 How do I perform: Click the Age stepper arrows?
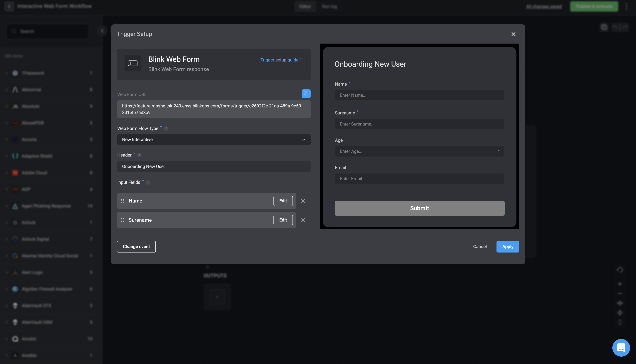click(499, 151)
